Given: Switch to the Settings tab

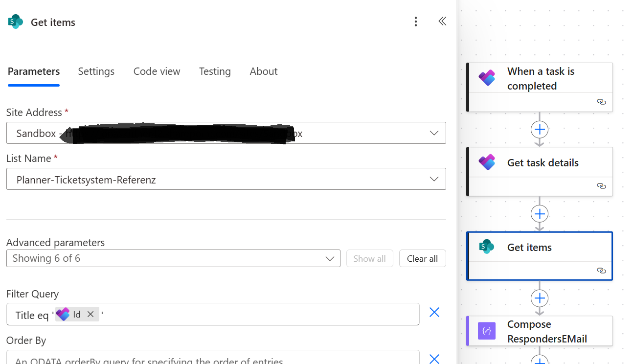Looking at the screenshot, I should (96, 71).
